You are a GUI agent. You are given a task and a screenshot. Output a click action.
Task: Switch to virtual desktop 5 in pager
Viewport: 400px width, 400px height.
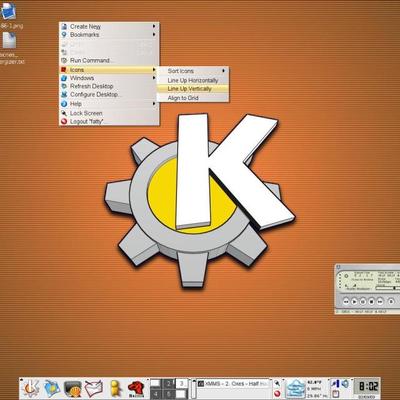point(168,394)
